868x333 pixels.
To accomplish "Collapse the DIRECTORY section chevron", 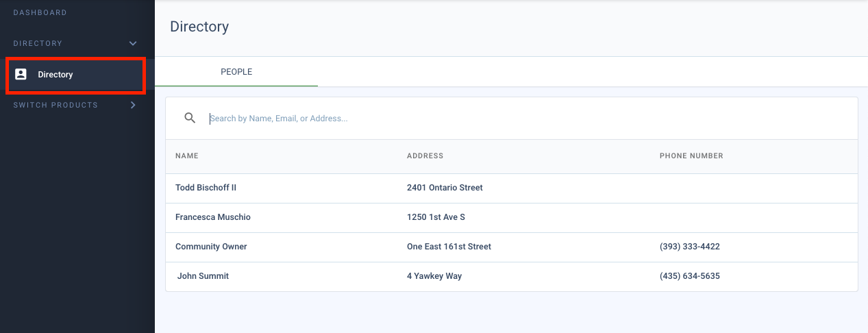I will (133, 44).
